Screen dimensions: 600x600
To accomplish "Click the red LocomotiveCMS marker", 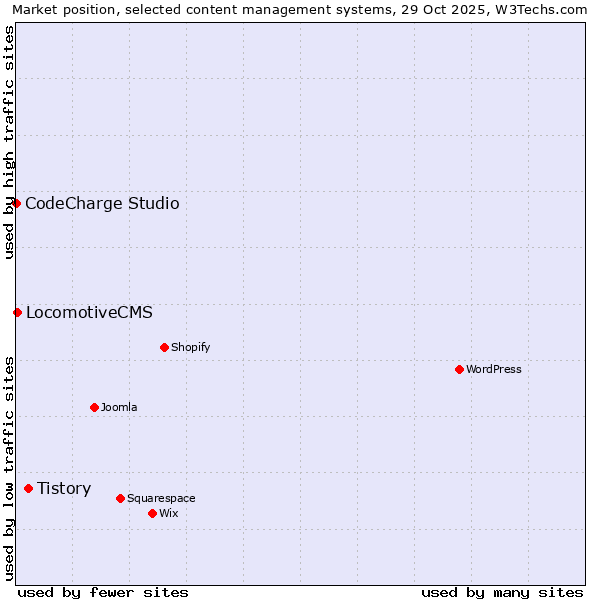I will point(17,312).
